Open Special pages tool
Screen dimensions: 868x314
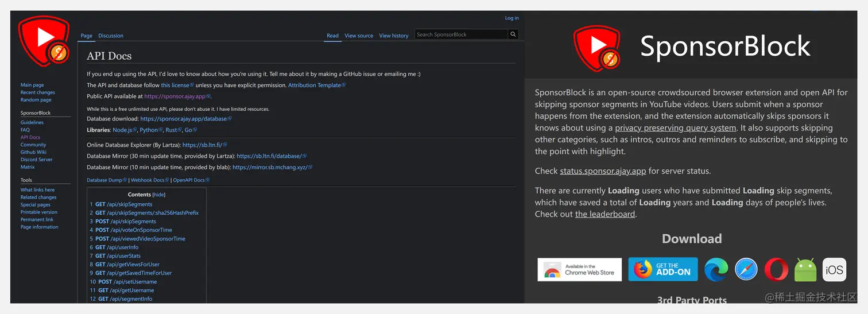(x=36, y=205)
